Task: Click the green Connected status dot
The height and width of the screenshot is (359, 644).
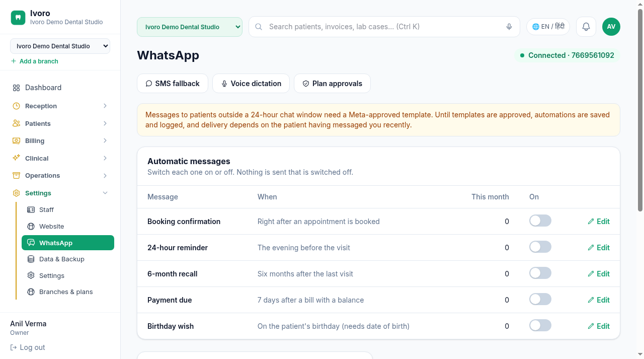Action: [x=522, y=55]
